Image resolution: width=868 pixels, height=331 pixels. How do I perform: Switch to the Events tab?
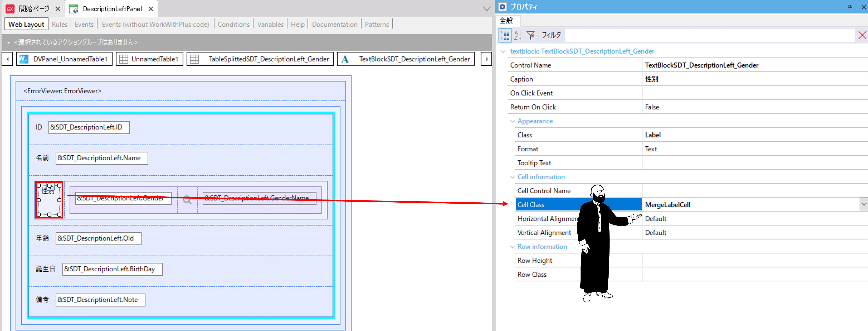[84, 24]
